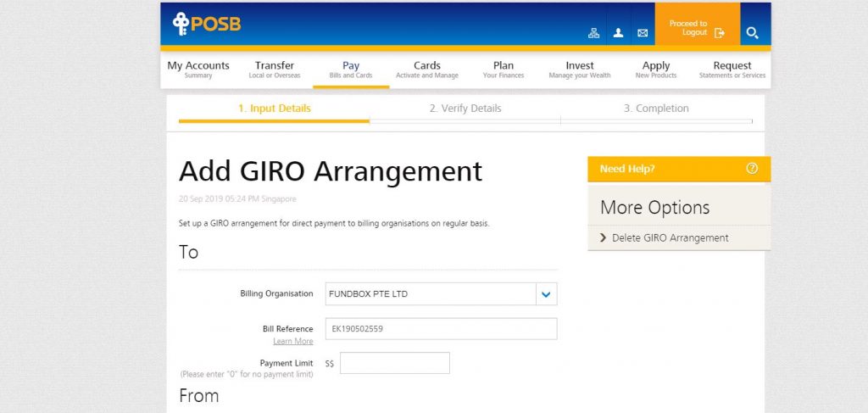Open Plan Your Finances menu
The width and height of the screenshot is (868, 413).
pyautogui.click(x=504, y=70)
